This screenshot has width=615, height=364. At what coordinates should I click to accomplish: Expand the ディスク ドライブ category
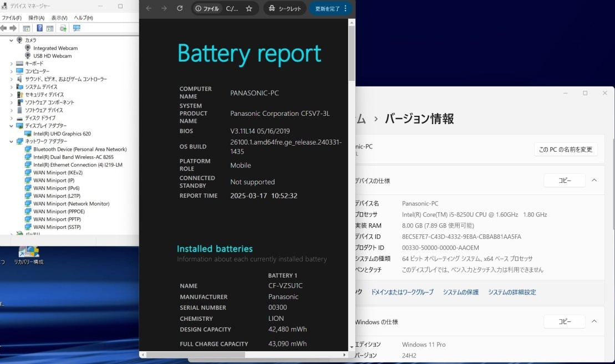point(12,118)
